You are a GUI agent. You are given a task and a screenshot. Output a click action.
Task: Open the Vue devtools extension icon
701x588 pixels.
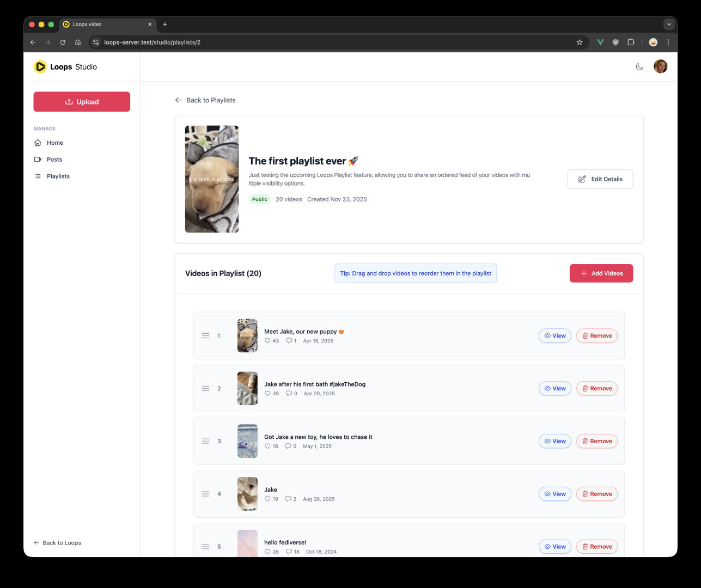[600, 42]
